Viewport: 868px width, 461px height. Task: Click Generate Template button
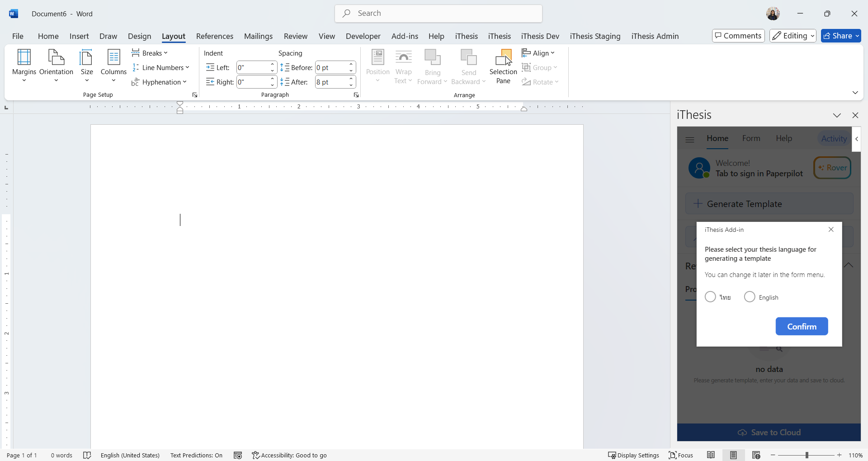[769, 204]
